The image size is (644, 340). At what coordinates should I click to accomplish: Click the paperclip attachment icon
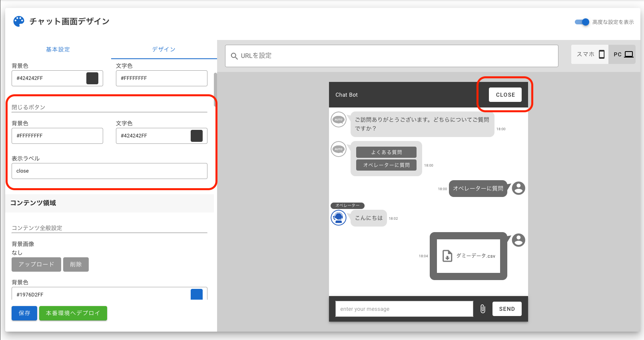coord(483,309)
